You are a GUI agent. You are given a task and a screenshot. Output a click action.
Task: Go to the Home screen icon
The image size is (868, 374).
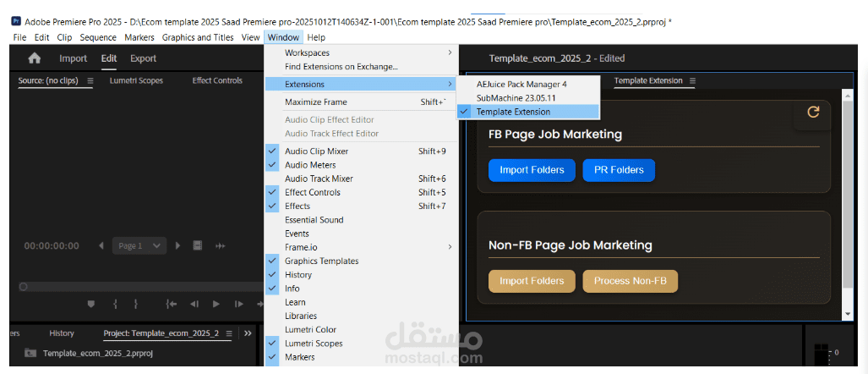click(35, 58)
